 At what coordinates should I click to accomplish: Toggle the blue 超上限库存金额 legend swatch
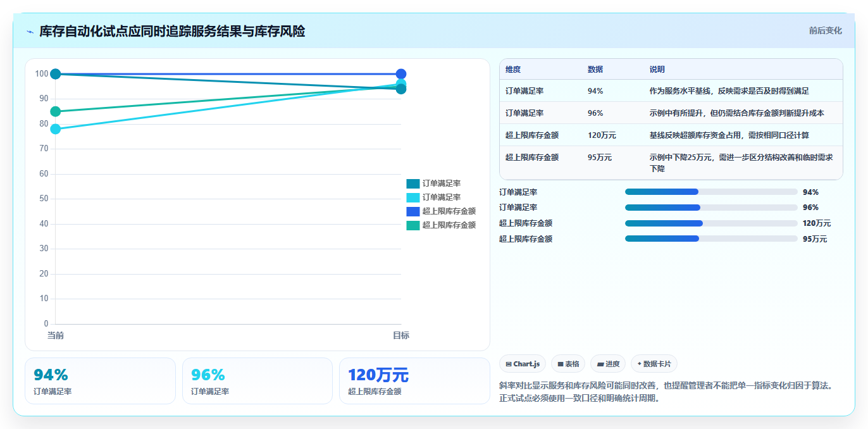[x=413, y=211]
